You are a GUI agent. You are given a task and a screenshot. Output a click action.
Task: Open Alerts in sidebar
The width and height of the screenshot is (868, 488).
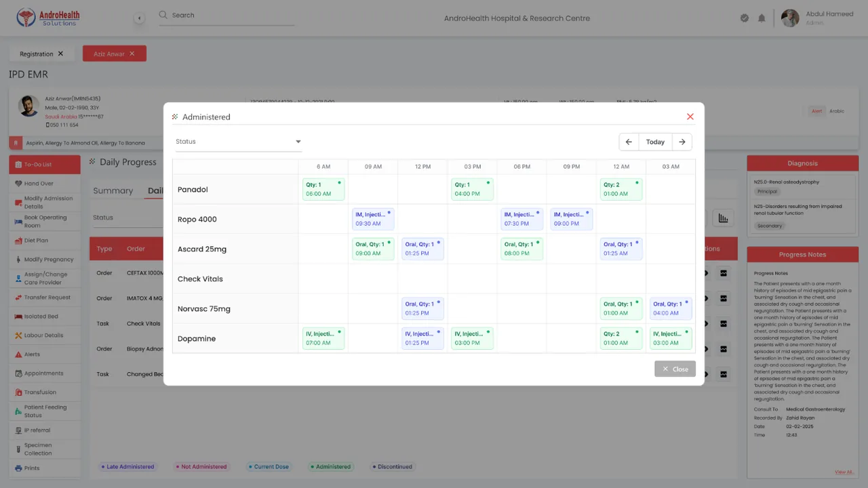pos(44,354)
